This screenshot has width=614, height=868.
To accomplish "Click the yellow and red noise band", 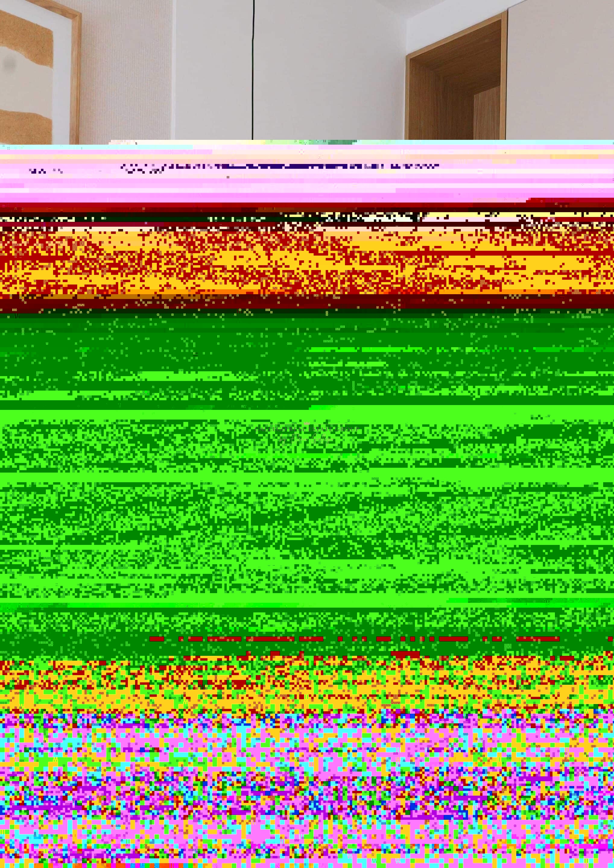I will point(303,261).
